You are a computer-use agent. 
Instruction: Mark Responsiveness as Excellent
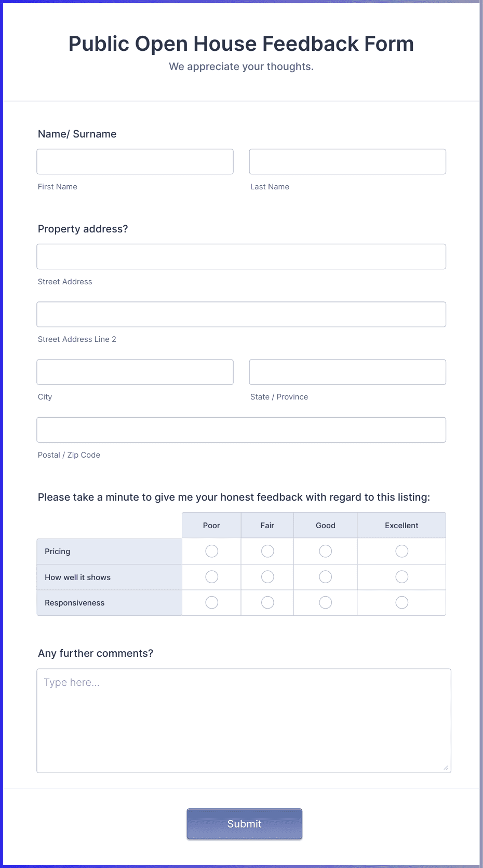coord(402,602)
